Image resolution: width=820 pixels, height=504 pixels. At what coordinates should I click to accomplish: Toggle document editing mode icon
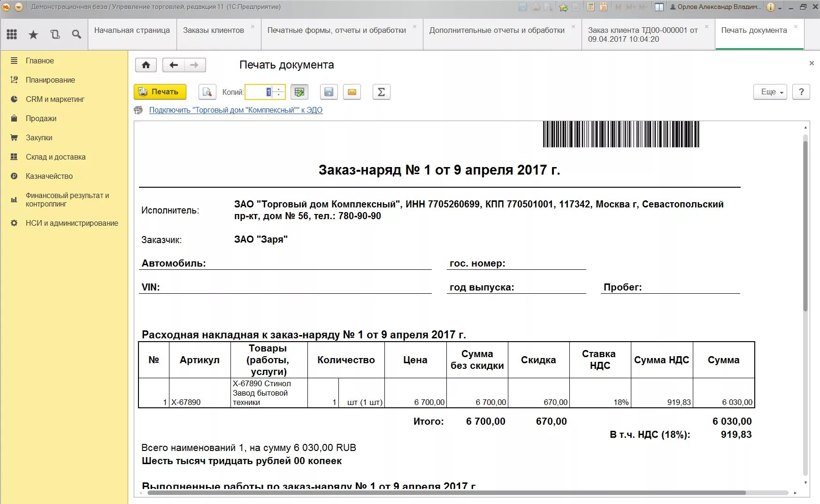pyautogui.click(x=299, y=92)
